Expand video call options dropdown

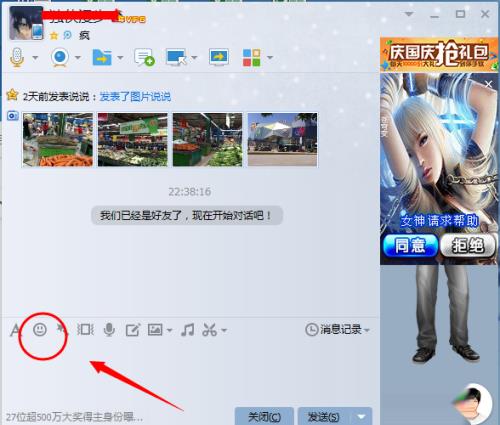click(x=78, y=57)
